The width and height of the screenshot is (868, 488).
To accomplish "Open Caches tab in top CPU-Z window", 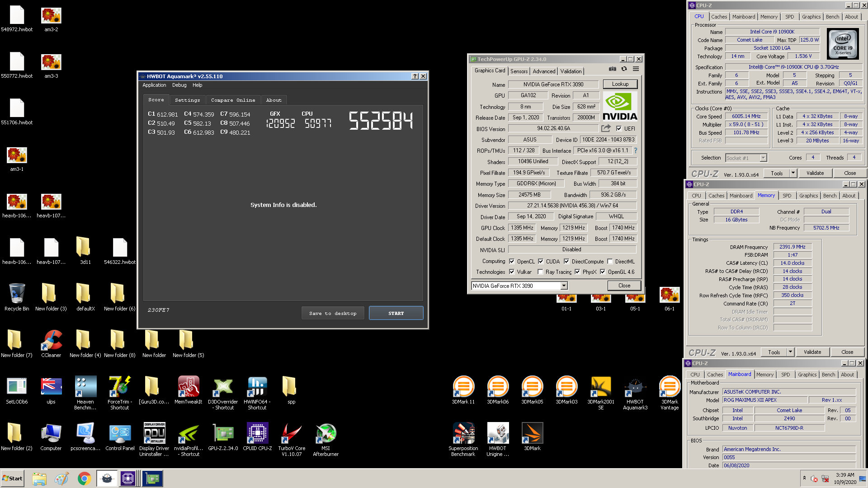I will [719, 17].
